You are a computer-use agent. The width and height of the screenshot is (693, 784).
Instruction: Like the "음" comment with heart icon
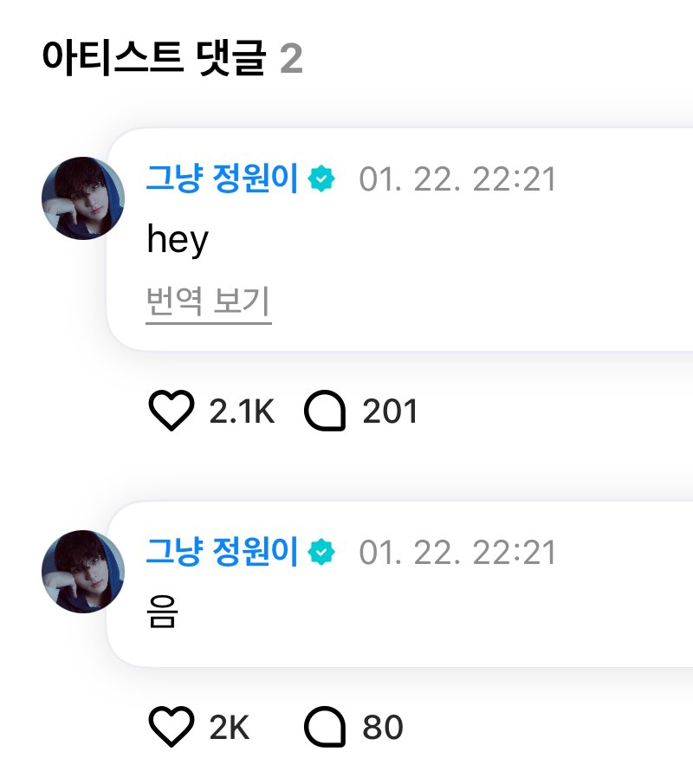[x=172, y=728]
